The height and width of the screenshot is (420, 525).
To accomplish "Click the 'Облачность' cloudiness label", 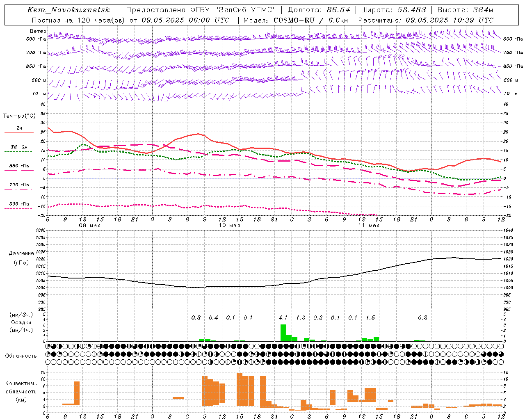I will click(21, 356).
